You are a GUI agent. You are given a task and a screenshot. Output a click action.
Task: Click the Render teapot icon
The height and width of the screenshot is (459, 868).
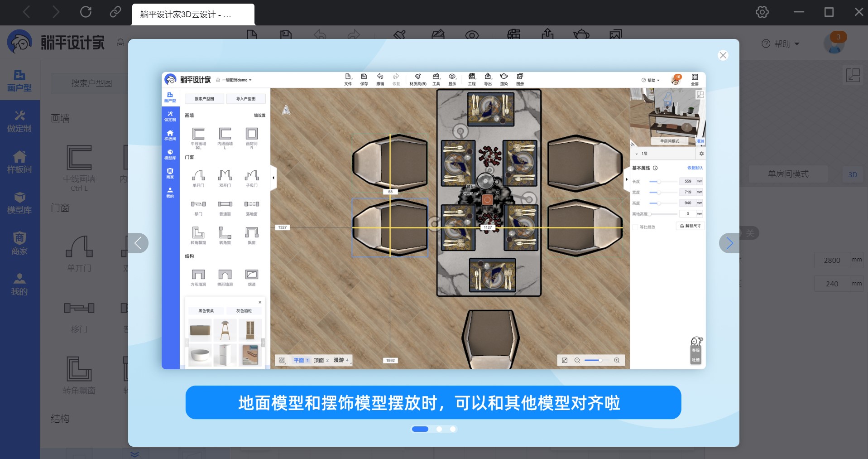581,34
